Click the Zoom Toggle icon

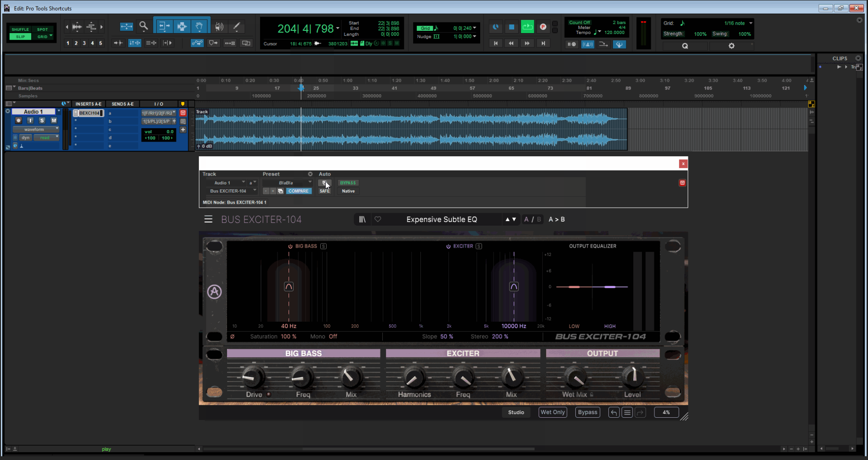click(126, 27)
